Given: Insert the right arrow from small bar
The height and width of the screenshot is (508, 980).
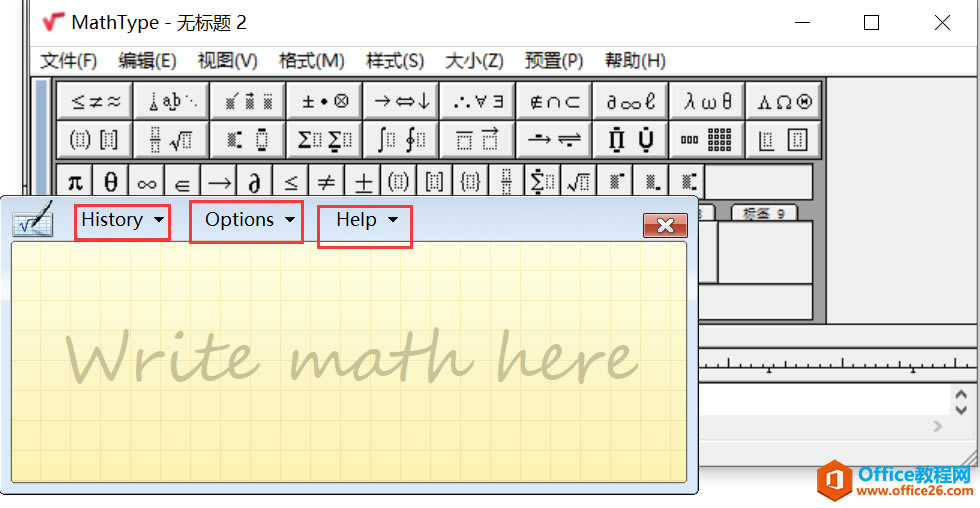Looking at the screenshot, I should pos(219,182).
